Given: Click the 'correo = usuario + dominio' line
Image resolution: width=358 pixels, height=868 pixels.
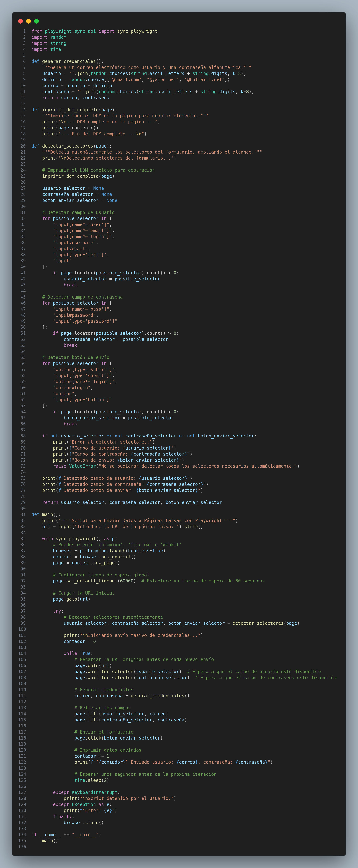Looking at the screenshot, I should point(77,86).
